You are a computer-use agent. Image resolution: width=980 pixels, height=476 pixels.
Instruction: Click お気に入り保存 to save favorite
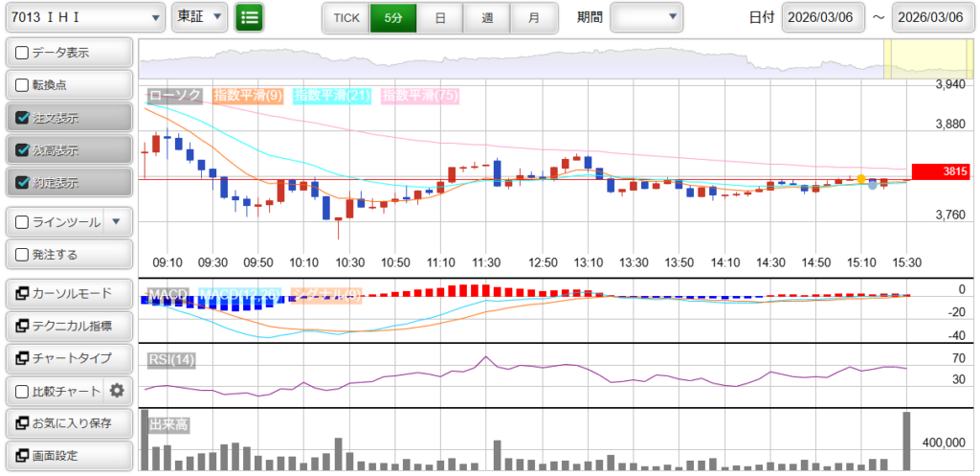click(x=68, y=422)
